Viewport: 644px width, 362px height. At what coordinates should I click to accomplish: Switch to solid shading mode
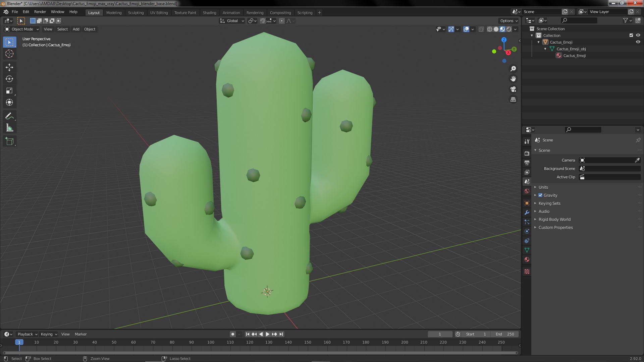click(x=496, y=29)
